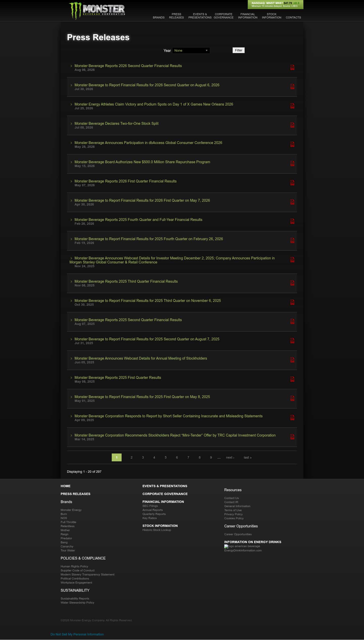Click the American Beverage logo image
The width and height of the screenshot is (364, 640).
242,546
